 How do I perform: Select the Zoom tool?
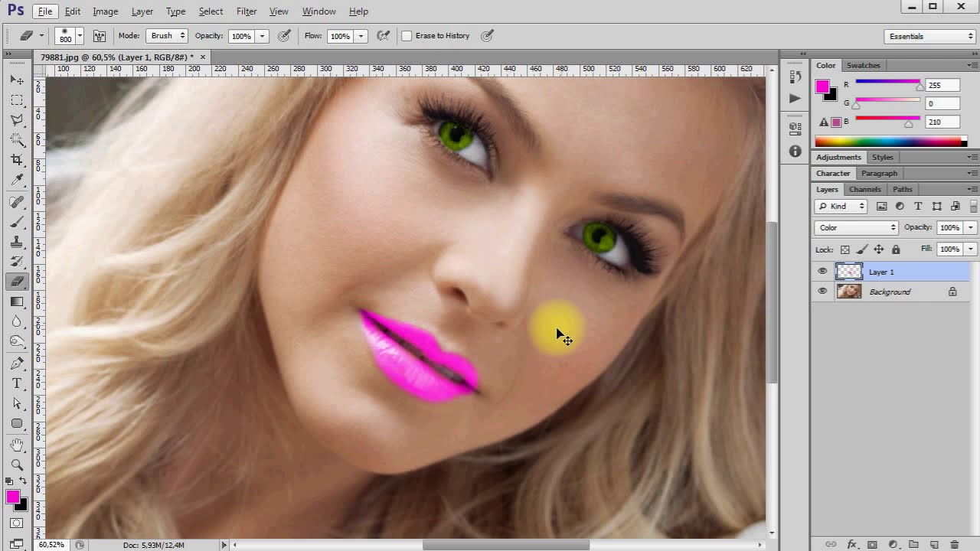click(x=17, y=465)
